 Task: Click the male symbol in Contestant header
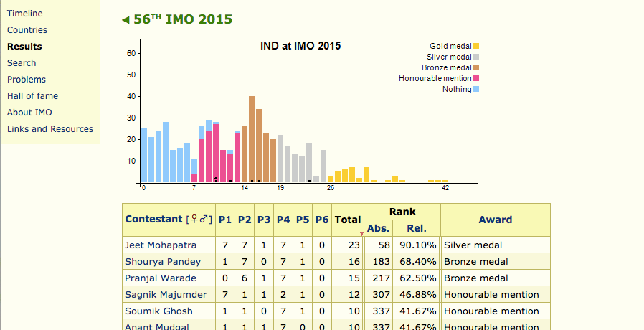tap(205, 220)
